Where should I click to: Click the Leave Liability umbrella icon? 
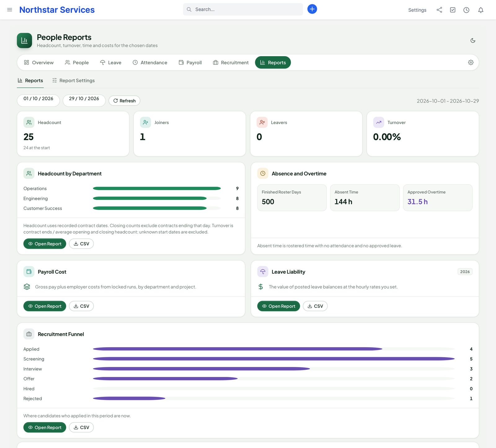pyautogui.click(x=263, y=271)
